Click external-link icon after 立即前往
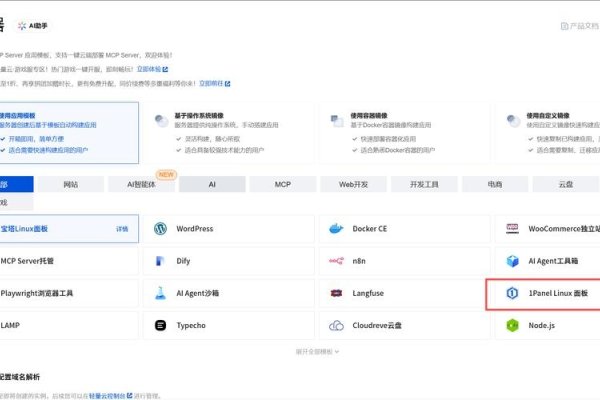The height and width of the screenshot is (400, 600). click(227, 83)
